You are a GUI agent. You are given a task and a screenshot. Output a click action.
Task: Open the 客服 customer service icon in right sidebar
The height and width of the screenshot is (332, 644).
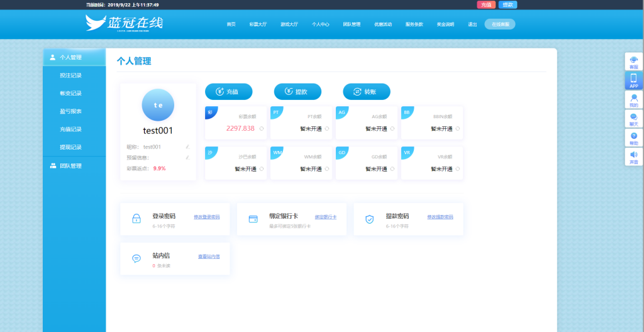click(633, 61)
